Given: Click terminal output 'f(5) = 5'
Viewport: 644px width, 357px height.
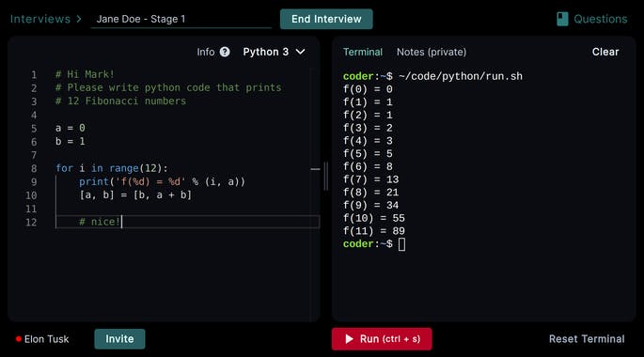Looking at the screenshot, I should [368, 153].
